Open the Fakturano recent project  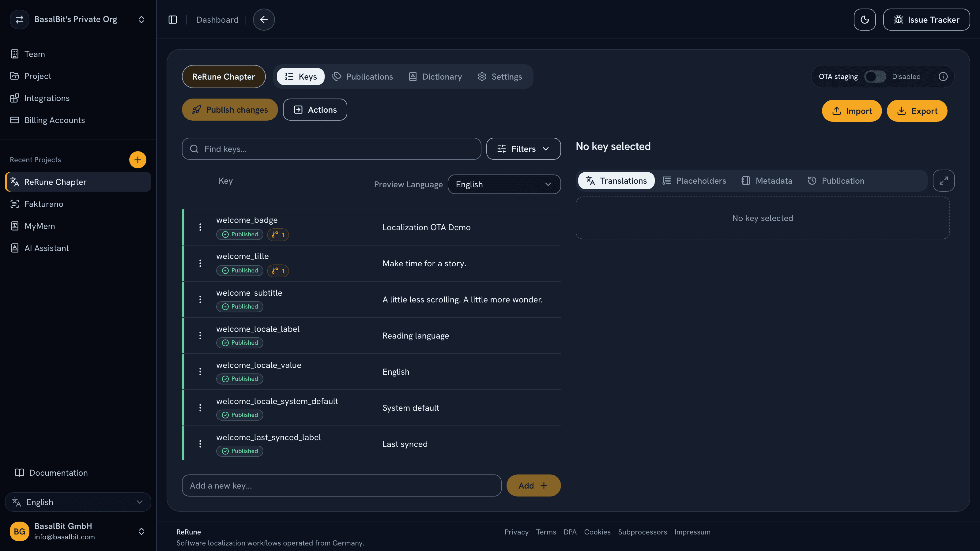78,204
